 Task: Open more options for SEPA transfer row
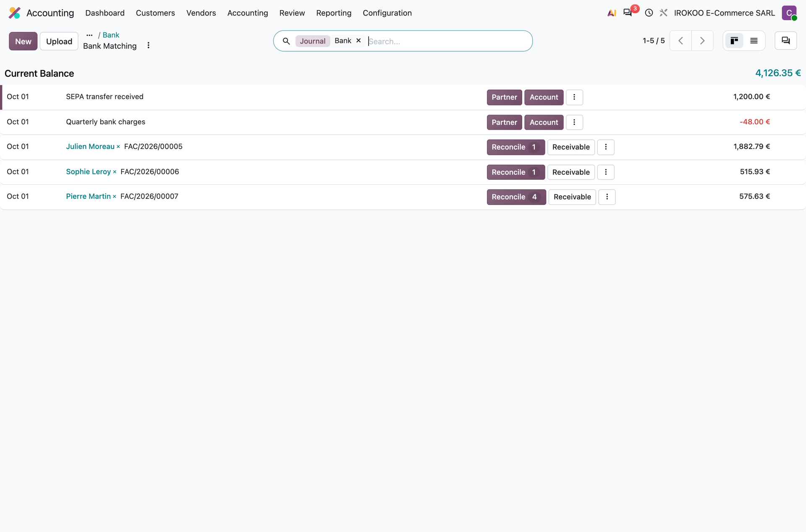pyautogui.click(x=574, y=97)
